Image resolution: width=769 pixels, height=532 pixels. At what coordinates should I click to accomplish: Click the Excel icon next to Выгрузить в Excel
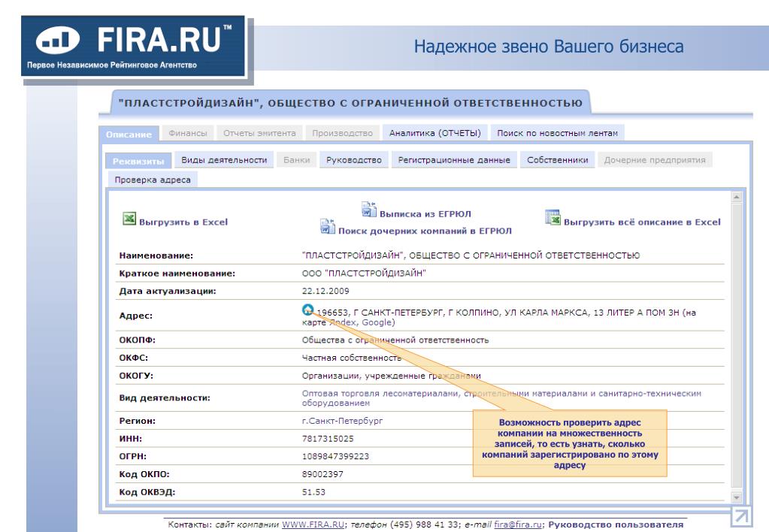pyautogui.click(x=129, y=219)
